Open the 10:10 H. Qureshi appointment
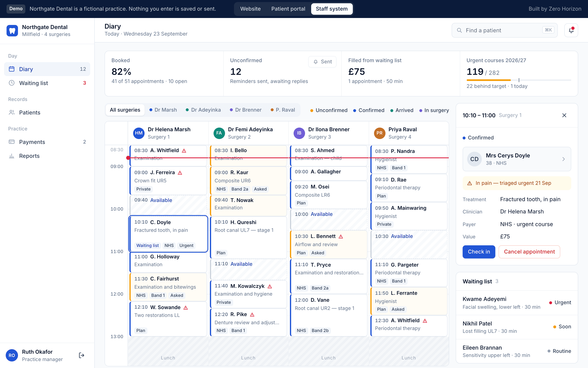 (x=248, y=237)
